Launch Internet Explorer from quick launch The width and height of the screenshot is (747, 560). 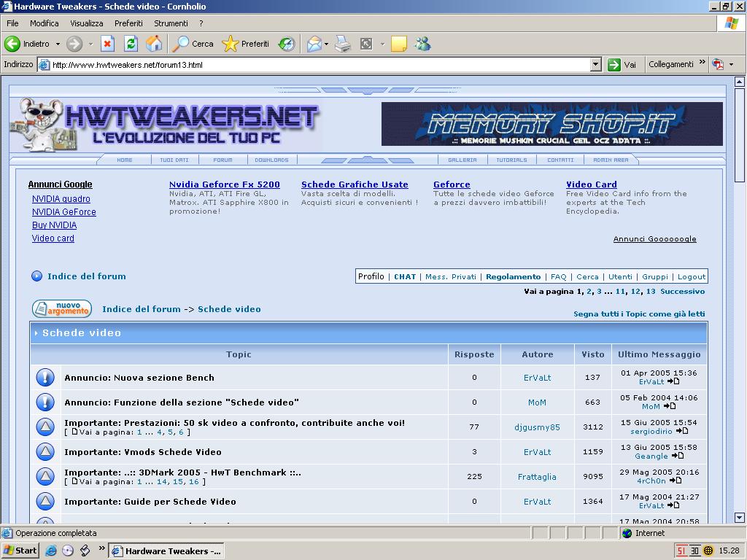[x=50, y=551]
